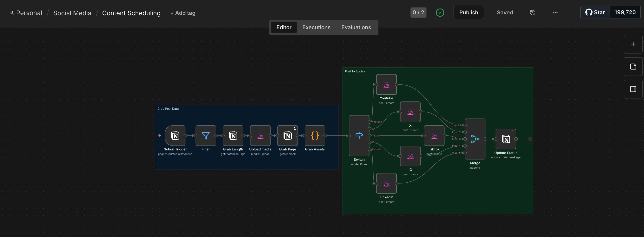
Task: Click the Linkedin output of the Switch node
Action: pos(369,149)
